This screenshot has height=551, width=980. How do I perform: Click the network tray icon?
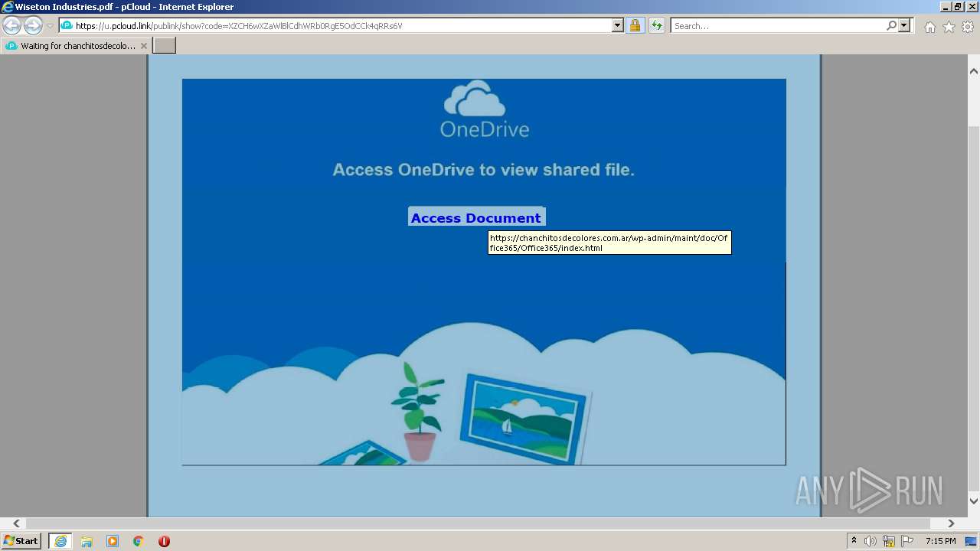889,541
